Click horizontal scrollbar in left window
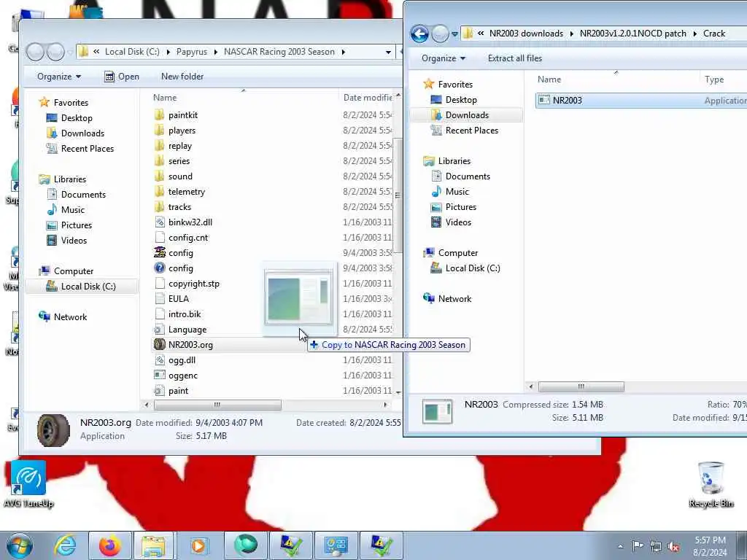This screenshot has height=560, width=747. click(217, 405)
